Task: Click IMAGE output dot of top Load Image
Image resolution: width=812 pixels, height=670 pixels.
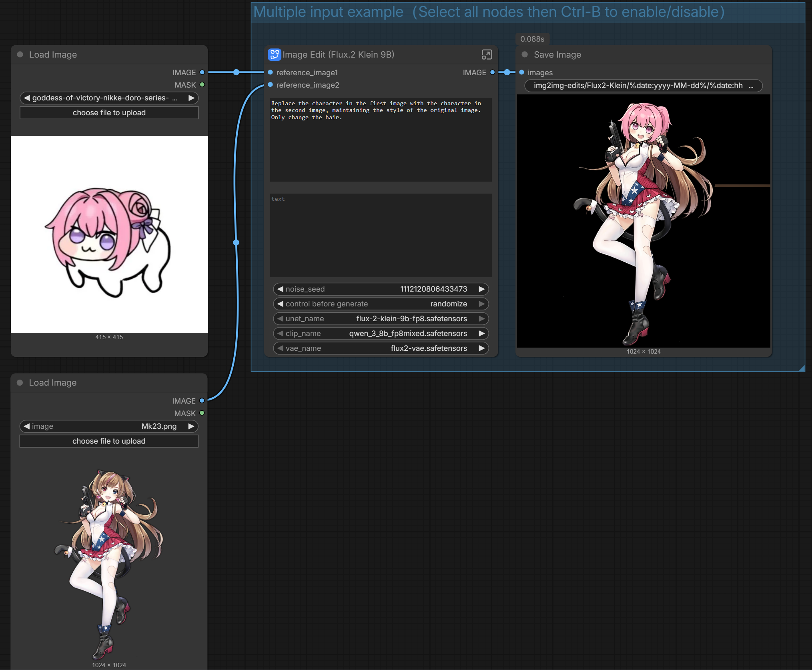Action: click(x=202, y=72)
